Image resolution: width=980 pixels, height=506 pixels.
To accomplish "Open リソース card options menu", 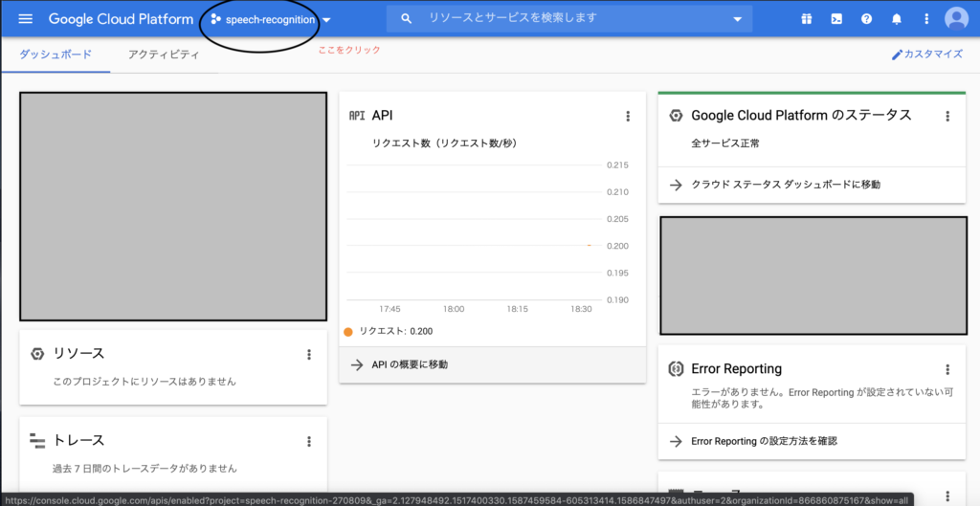I will (309, 354).
